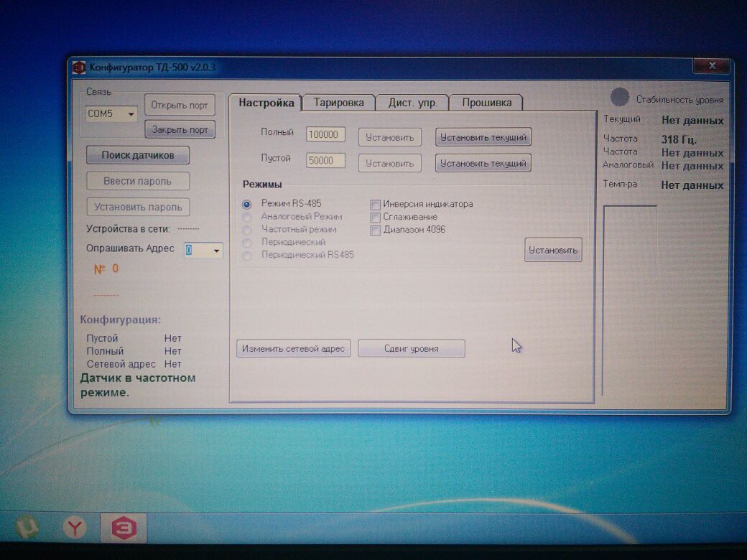Screen dimensions: 747x560
Task: Click the Сдвиг уровня button
Action: coord(411,349)
